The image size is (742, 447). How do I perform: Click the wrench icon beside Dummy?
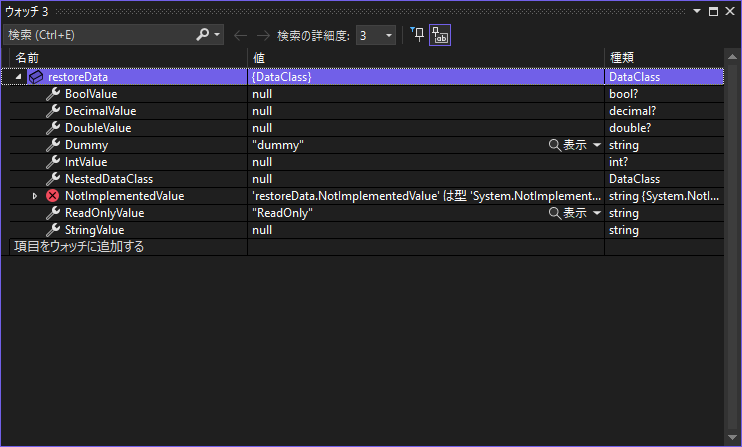click(53, 145)
